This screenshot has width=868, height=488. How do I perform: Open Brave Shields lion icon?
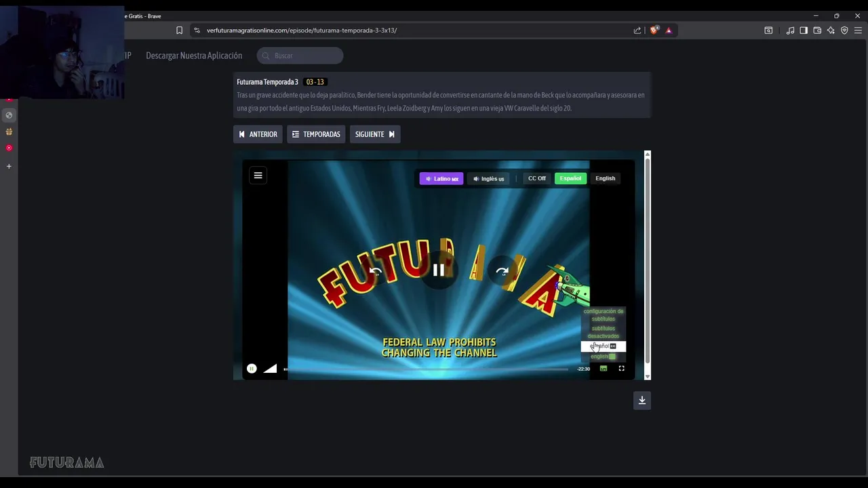(x=654, y=30)
